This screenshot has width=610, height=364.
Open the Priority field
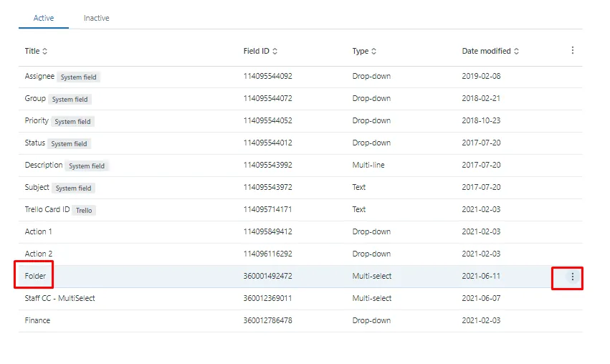[37, 120]
